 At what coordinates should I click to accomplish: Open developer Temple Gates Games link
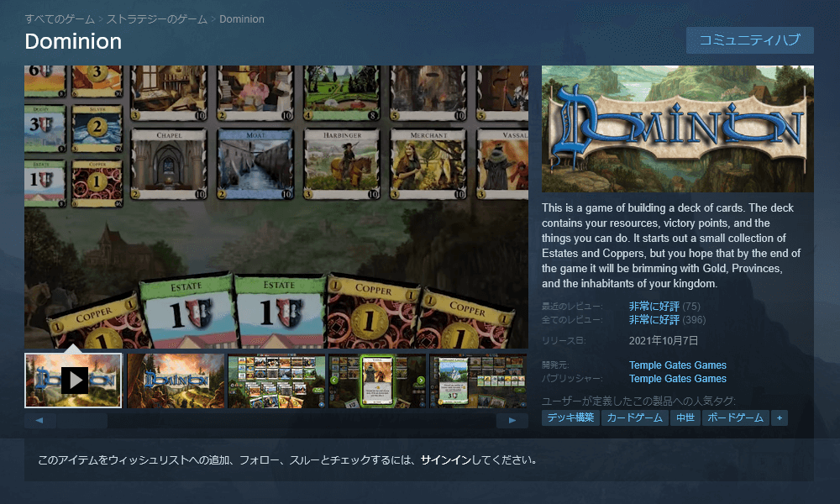pyautogui.click(x=677, y=365)
